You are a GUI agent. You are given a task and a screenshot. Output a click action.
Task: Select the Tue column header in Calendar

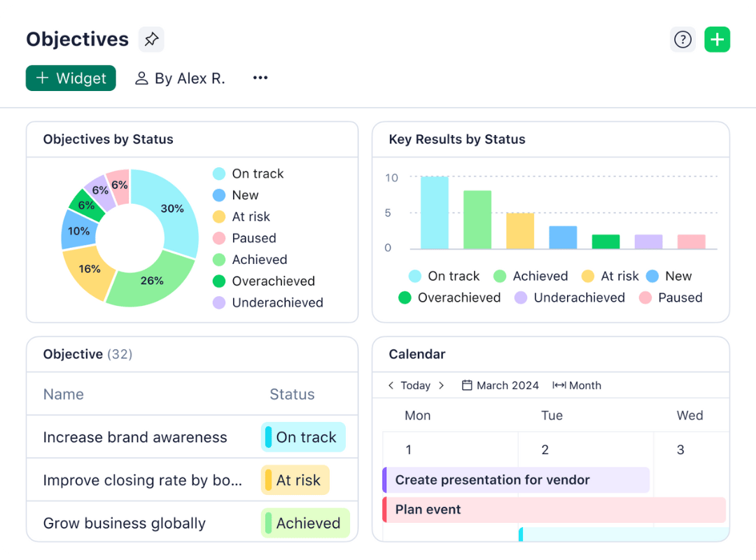point(552,415)
